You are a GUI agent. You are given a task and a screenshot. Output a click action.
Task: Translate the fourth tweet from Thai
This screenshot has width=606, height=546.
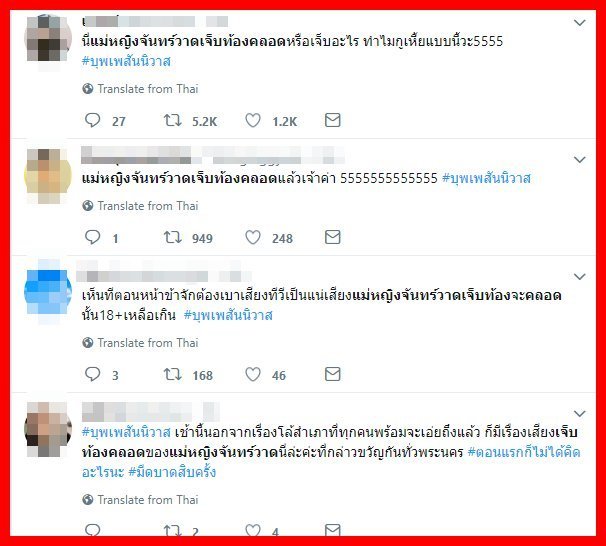[x=140, y=500]
